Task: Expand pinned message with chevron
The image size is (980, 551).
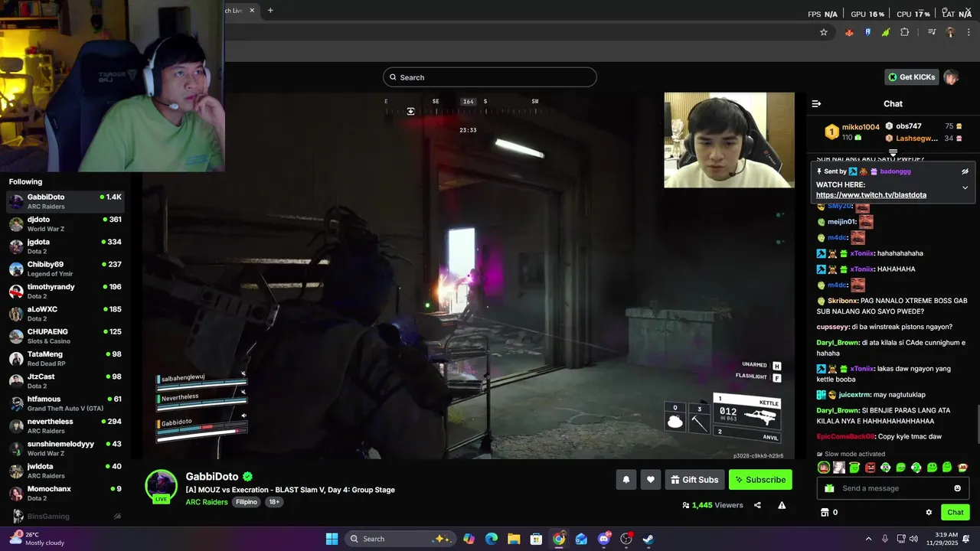Action: click(965, 187)
